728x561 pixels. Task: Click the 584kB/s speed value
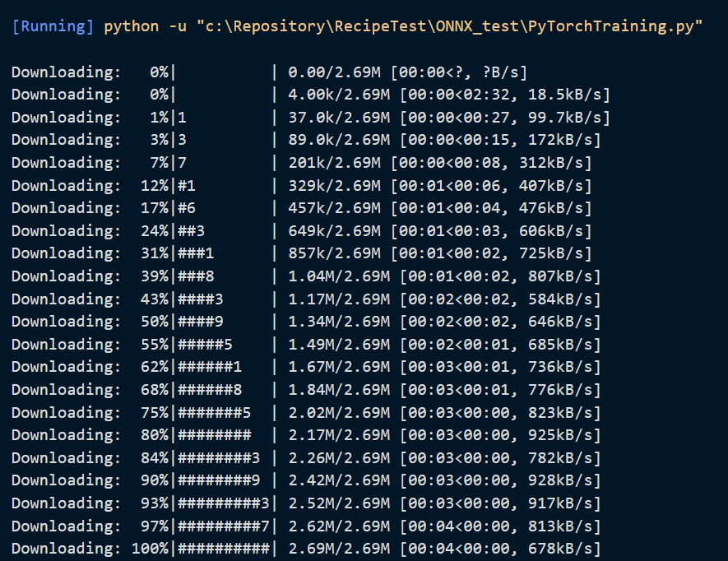pos(560,299)
